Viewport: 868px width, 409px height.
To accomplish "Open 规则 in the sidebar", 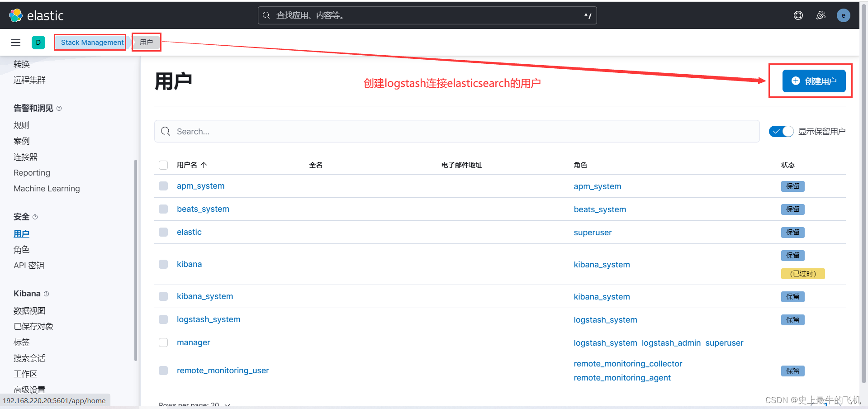I will [21, 125].
